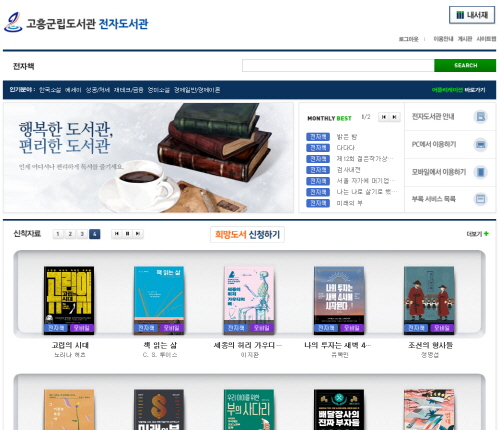Open the 한국소설 popular category
The height and width of the screenshot is (430, 500).
pyautogui.click(x=50, y=90)
